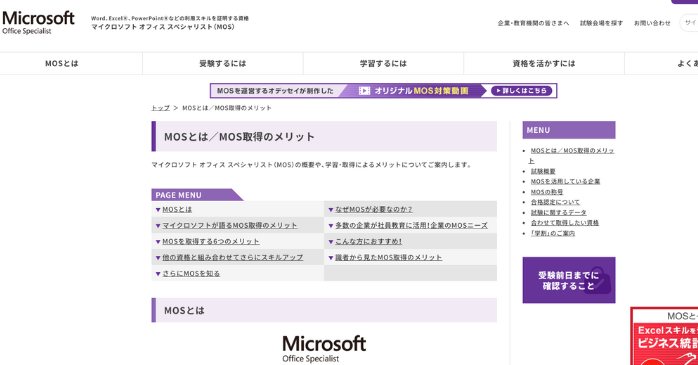Open sidebar link 試験概要
This screenshot has width=698, height=365.
[x=543, y=171]
